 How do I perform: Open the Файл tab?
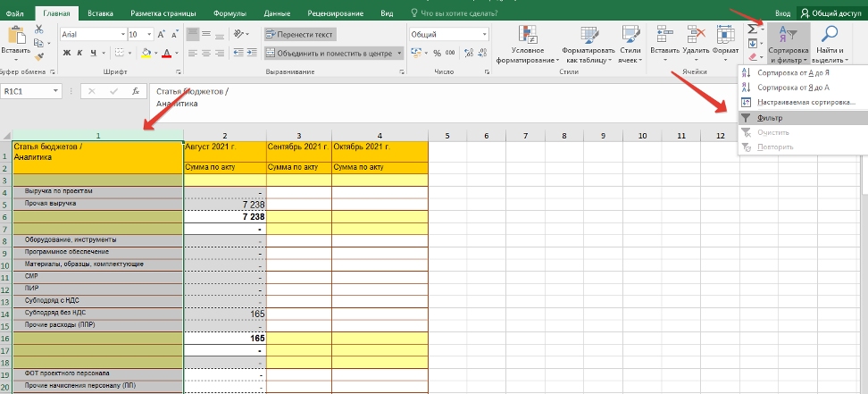coord(14,13)
